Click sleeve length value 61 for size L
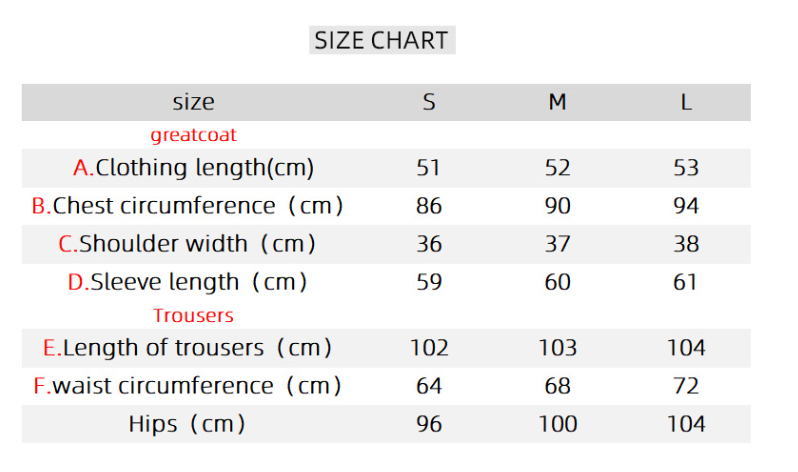 coord(686,282)
